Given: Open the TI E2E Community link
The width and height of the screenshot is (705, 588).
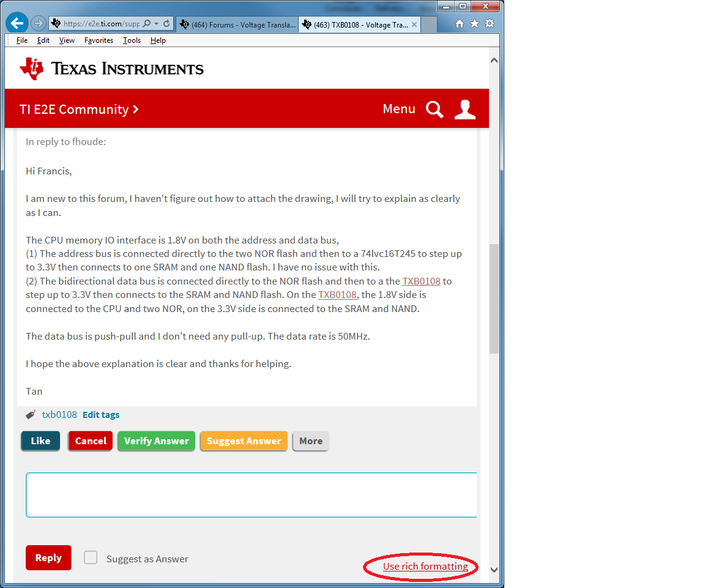Looking at the screenshot, I should pos(79,110).
